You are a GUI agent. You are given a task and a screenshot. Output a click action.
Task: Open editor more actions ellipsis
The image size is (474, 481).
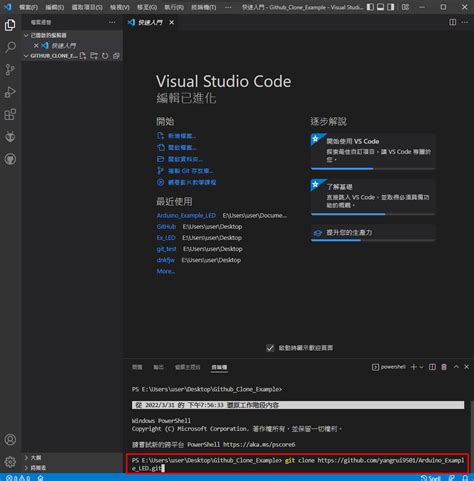(465, 22)
